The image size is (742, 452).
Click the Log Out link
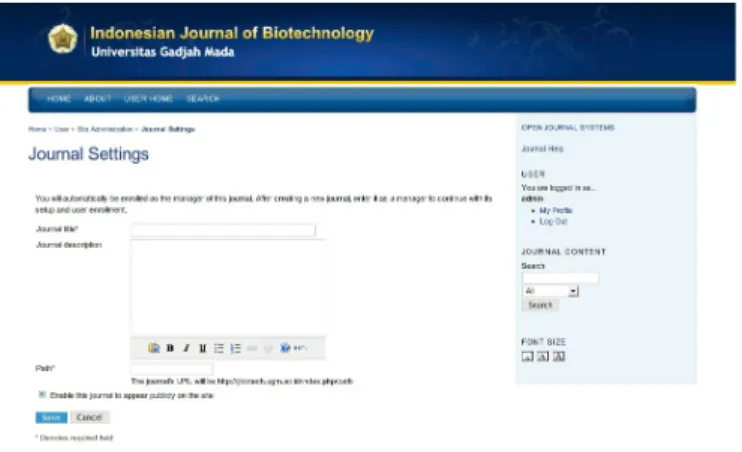point(553,222)
